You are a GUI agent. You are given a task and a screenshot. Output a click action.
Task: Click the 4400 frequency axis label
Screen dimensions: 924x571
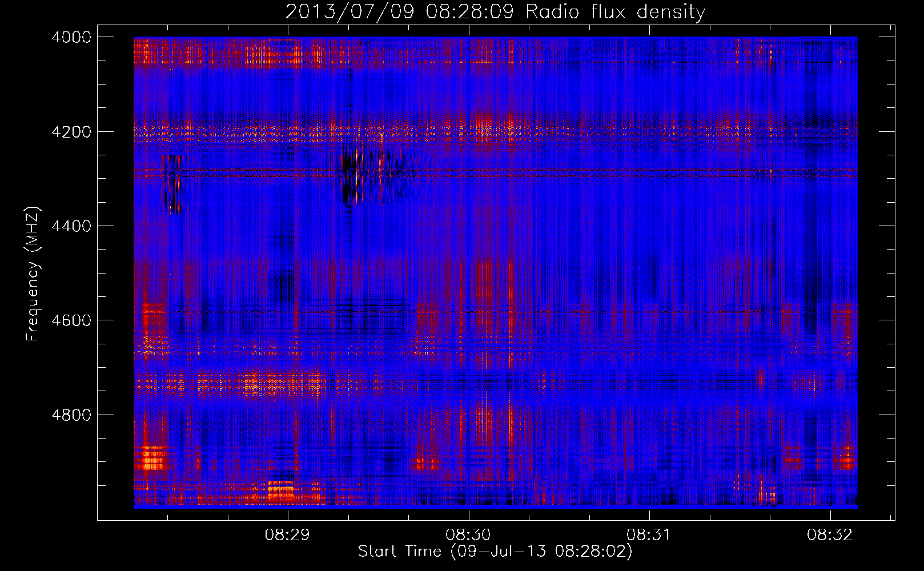tap(71, 226)
